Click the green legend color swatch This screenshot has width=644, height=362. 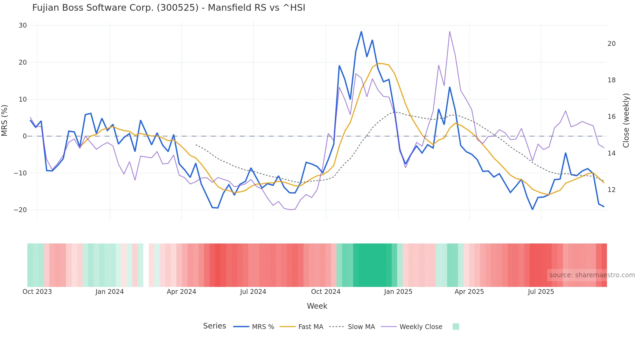coord(456,327)
